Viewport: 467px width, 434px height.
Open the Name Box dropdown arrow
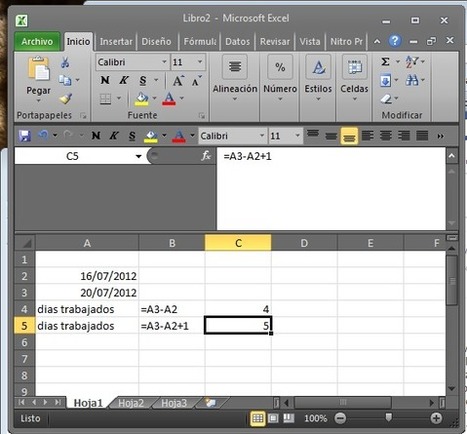(x=138, y=156)
